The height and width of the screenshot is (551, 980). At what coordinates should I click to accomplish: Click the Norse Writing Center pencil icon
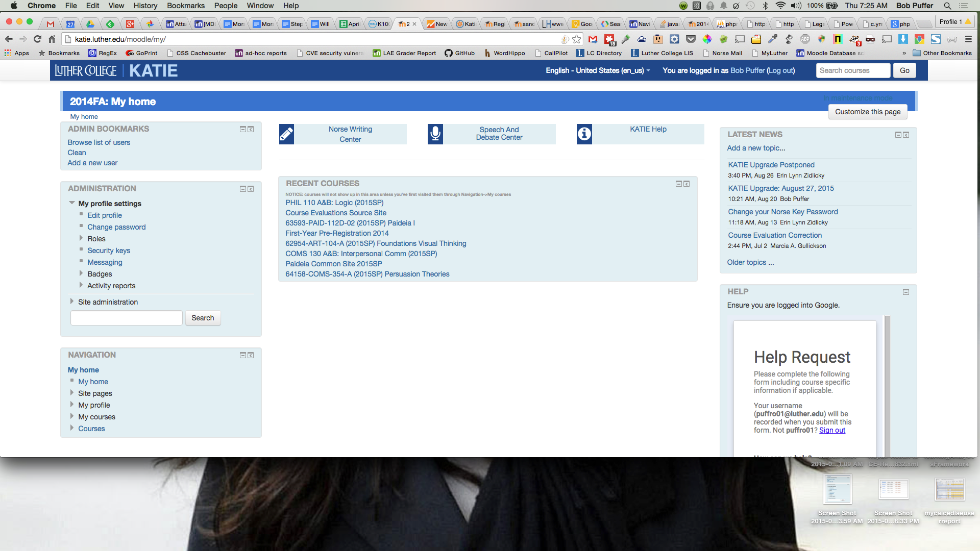[286, 134]
